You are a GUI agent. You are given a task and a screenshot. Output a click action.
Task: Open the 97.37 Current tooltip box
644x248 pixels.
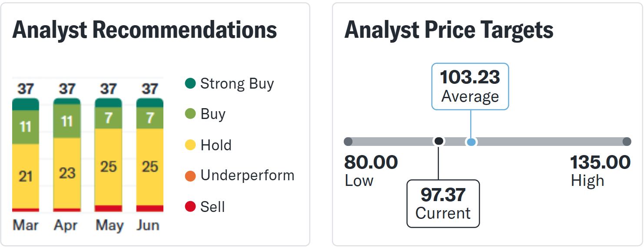(x=443, y=204)
